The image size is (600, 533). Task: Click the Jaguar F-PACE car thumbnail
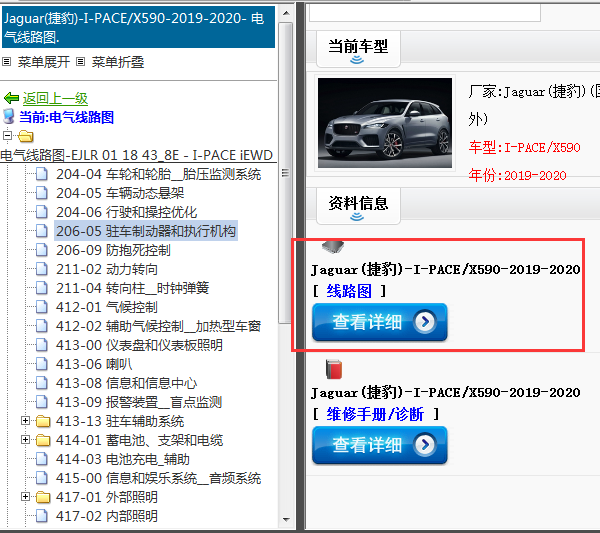tap(385, 123)
